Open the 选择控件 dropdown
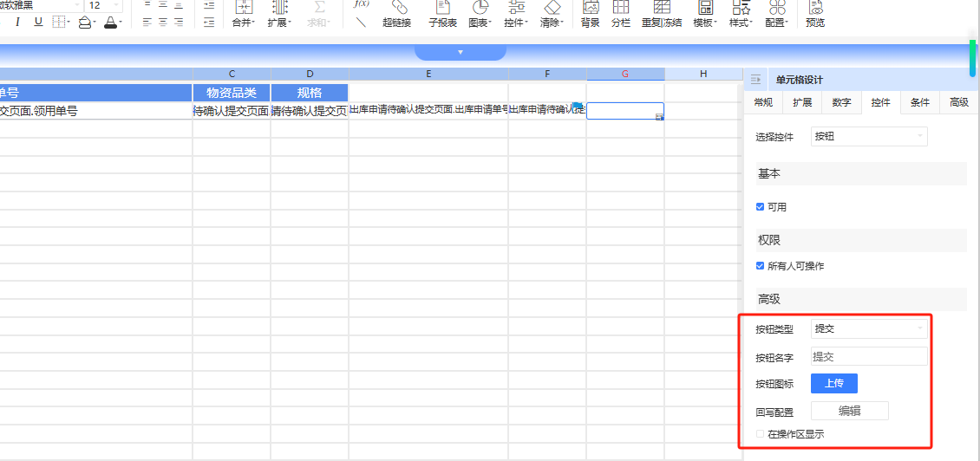 pyautogui.click(x=869, y=136)
